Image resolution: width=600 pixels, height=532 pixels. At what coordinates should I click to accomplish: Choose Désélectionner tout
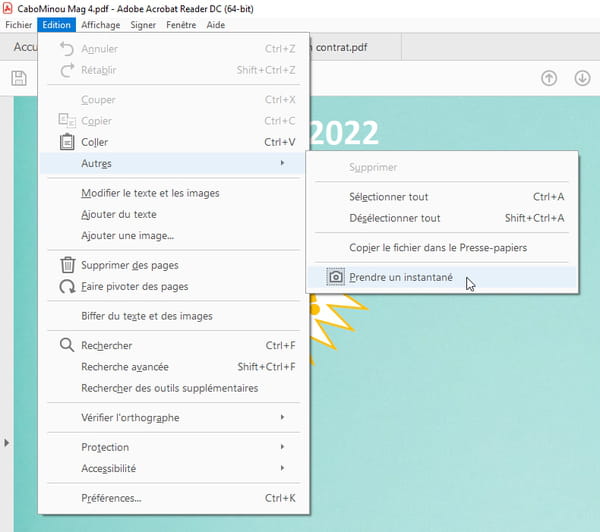442,218
